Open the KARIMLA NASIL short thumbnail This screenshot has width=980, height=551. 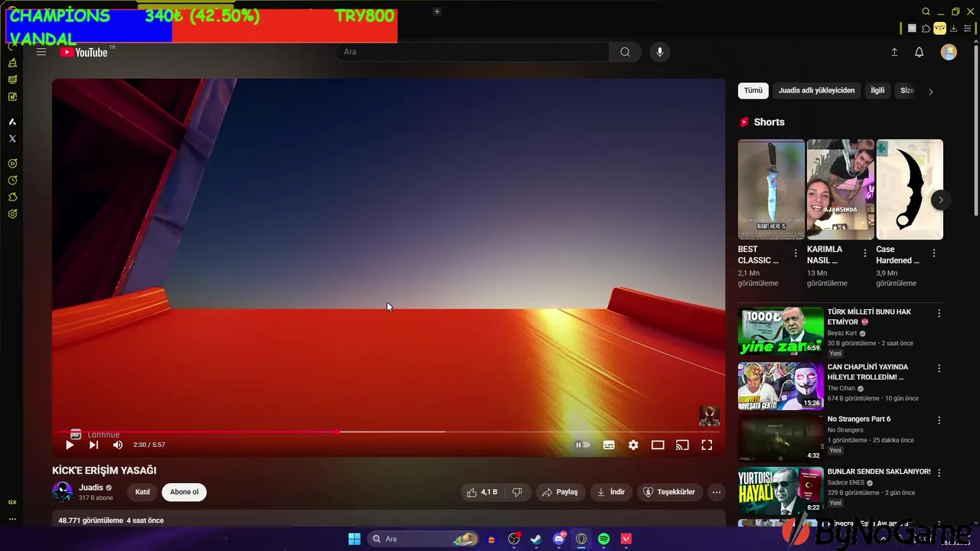841,190
